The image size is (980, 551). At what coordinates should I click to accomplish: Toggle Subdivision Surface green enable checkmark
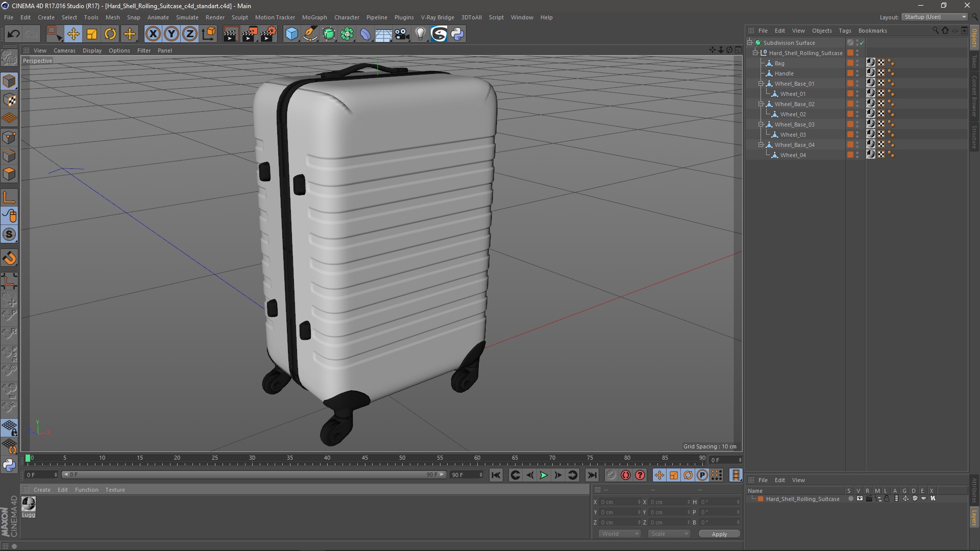click(862, 43)
